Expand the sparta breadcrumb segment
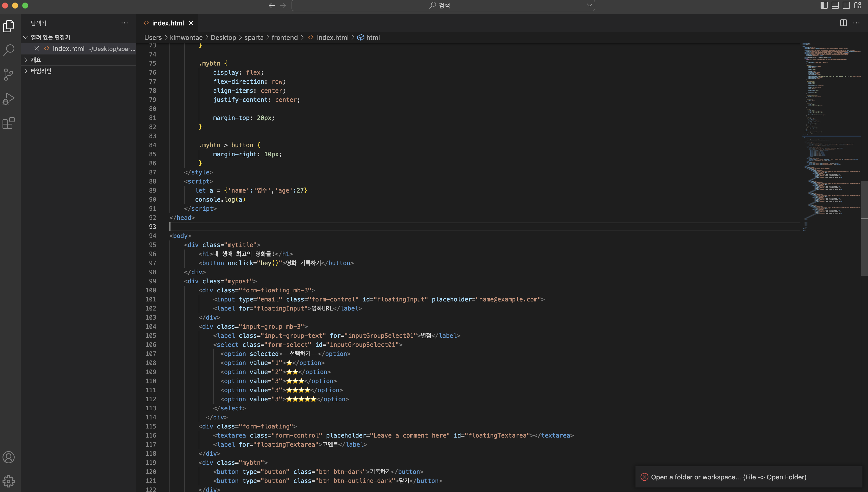 click(254, 38)
